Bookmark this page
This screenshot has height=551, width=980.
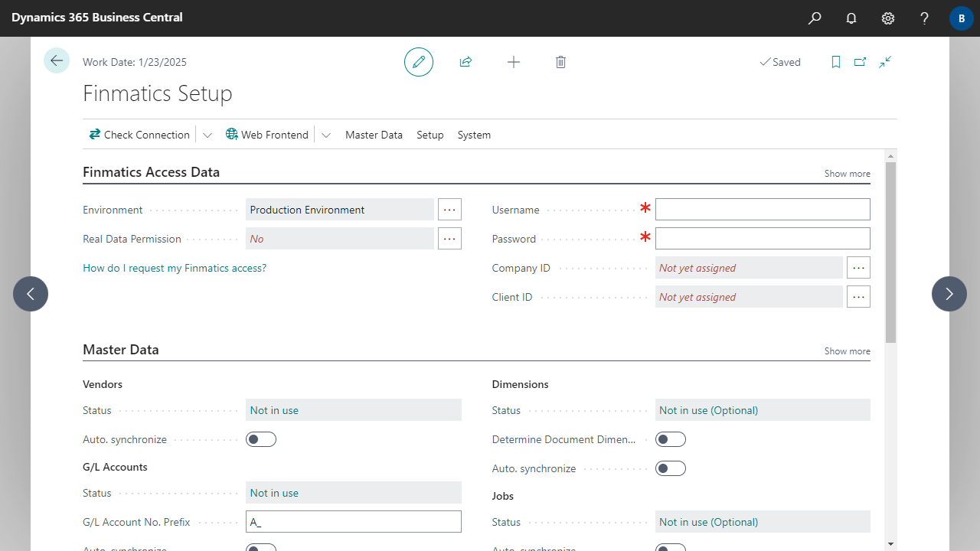point(836,62)
